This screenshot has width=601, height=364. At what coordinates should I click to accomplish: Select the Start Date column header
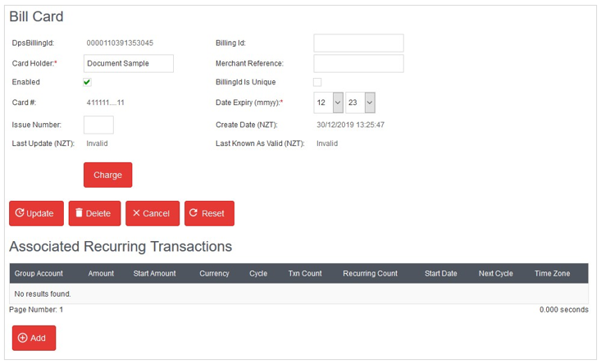pos(440,274)
